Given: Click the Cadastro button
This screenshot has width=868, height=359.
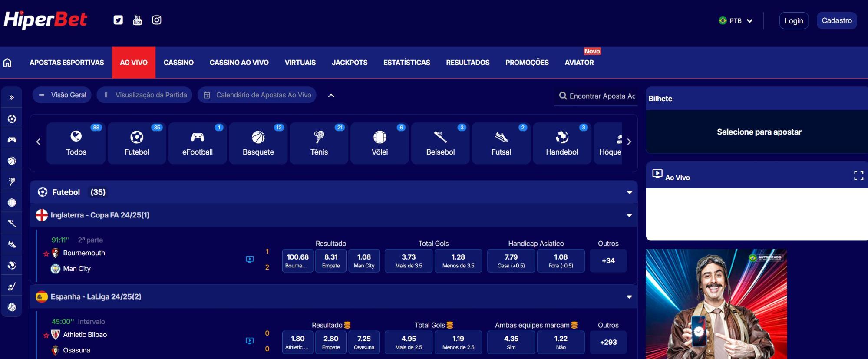Looking at the screenshot, I should (836, 21).
